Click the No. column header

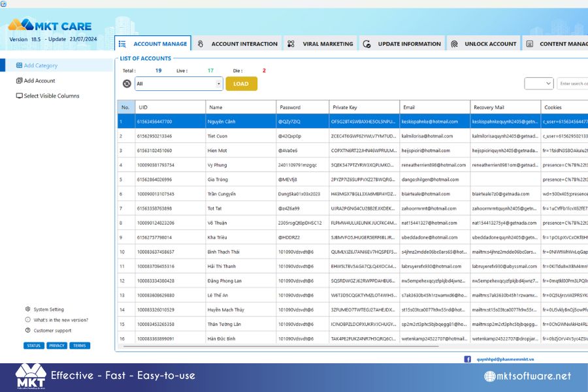point(126,107)
